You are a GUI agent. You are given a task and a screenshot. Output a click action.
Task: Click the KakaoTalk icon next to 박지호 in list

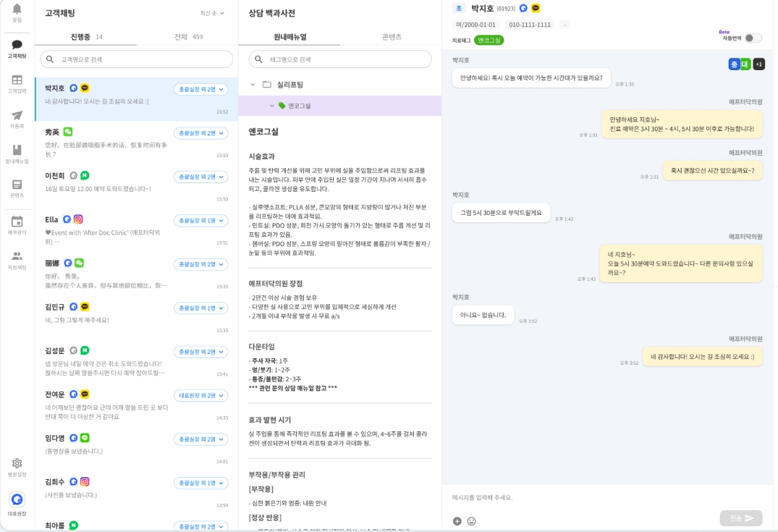tap(85, 88)
